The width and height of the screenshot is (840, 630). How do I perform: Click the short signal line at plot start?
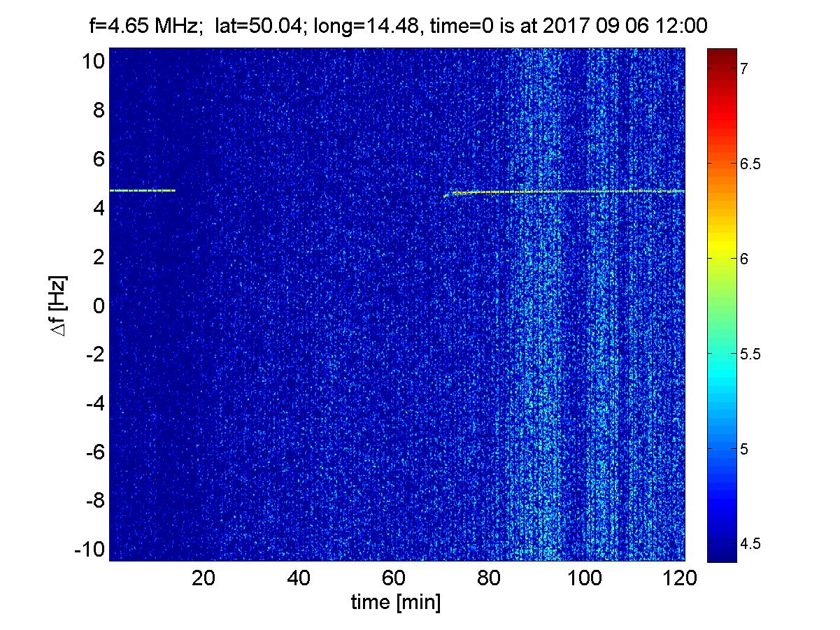(142, 190)
